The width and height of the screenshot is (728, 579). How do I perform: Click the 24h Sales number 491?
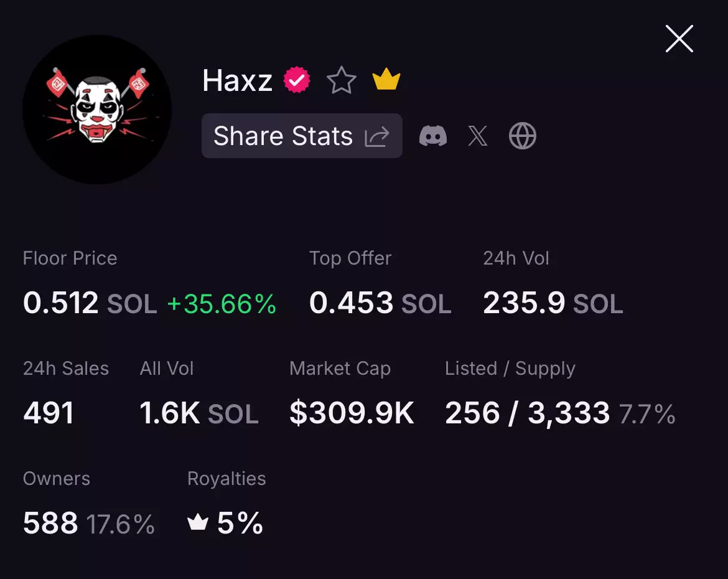coord(49,413)
